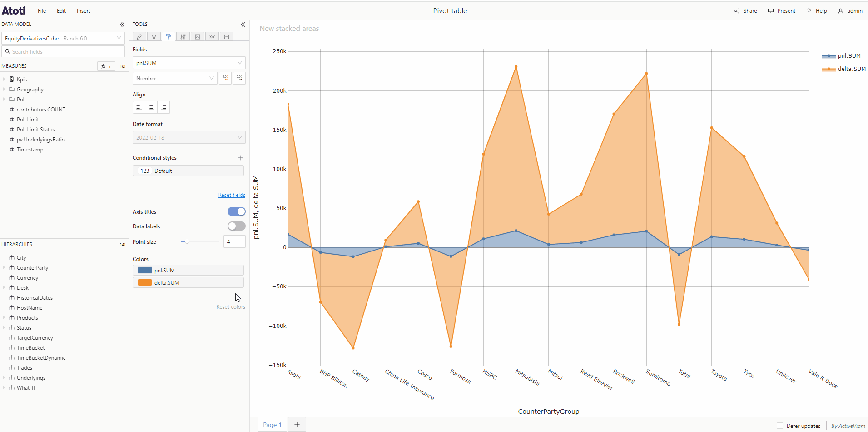Click the Point size number input
The height and width of the screenshot is (432, 868).
[x=234, y=241]
